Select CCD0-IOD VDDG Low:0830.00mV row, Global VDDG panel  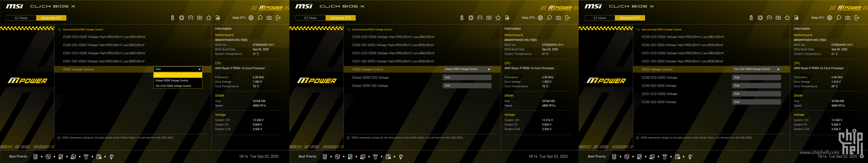393,45
